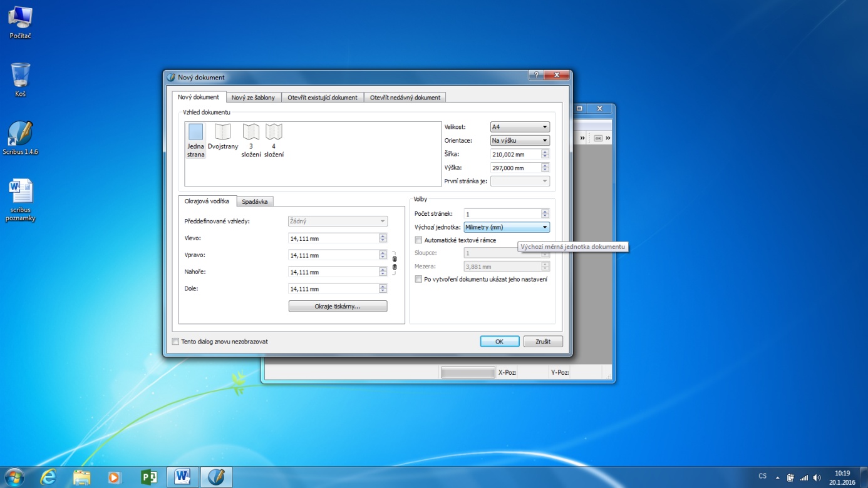
Task: Click the Výška 297,000 mm field
Action: click(515, 168)
